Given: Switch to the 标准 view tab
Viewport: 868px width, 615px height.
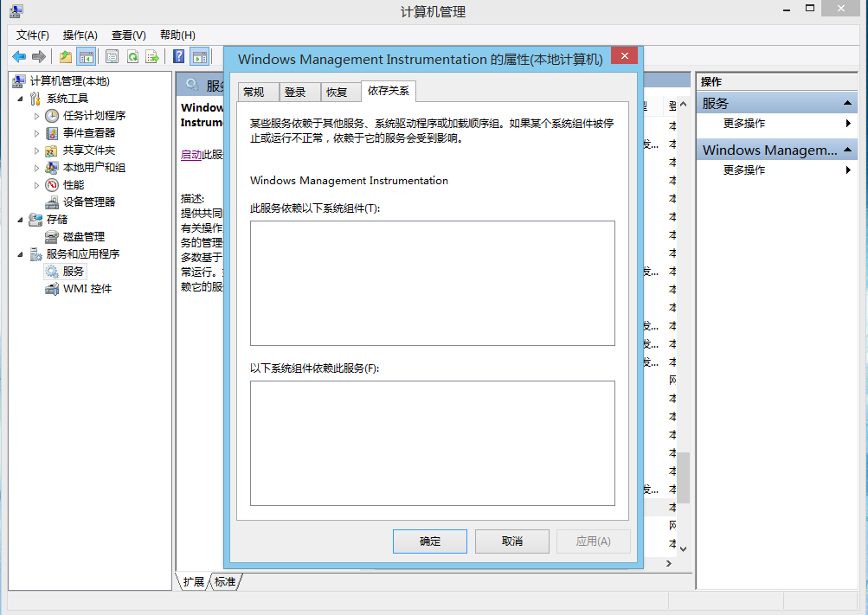Looking at the screenshot, I should tap(225, 582).
